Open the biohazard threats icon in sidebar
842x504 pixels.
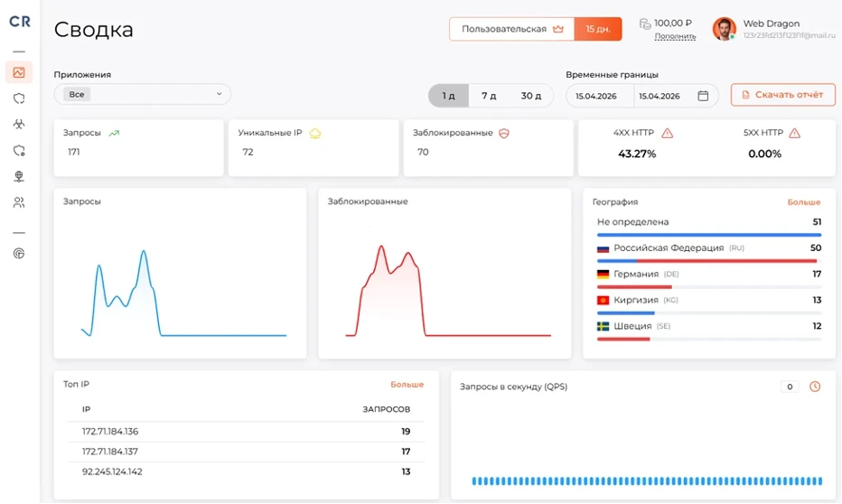coord(19,124)
